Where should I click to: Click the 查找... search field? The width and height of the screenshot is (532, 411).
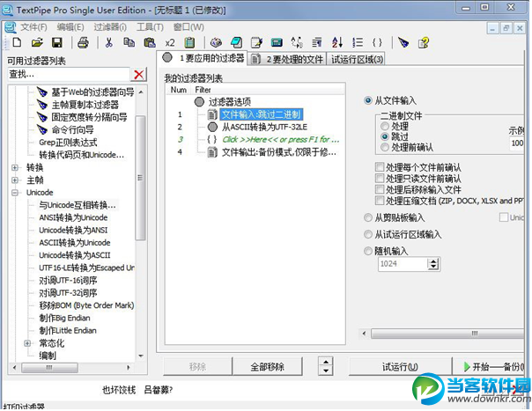point(69,74)
